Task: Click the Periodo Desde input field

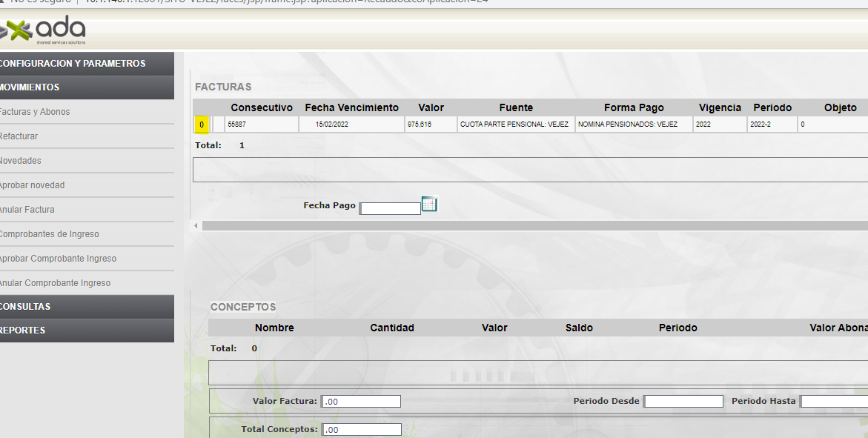Action: point(683,402)
